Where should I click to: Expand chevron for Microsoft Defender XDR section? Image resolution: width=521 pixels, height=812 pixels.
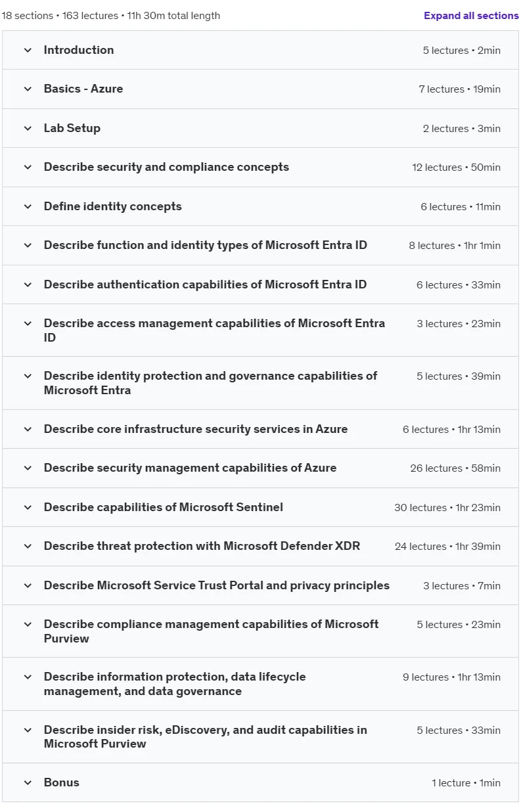pos(28,546)
